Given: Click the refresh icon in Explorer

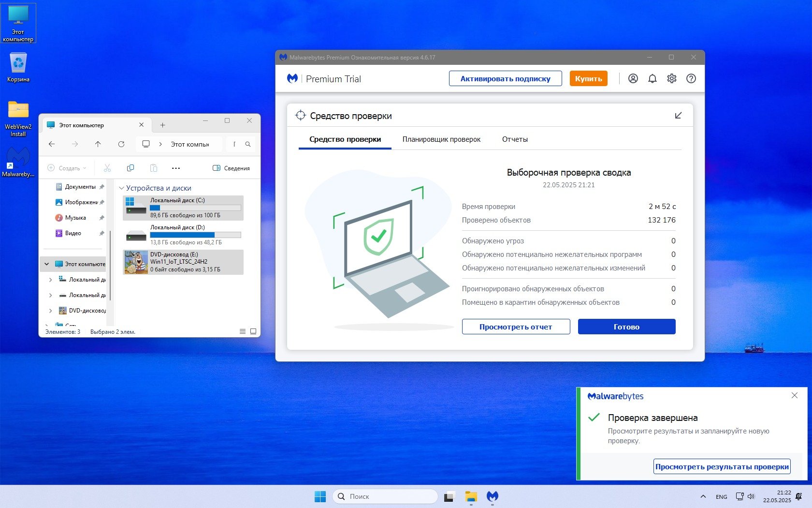Looking at the screenshot, I should coord(121,144).
